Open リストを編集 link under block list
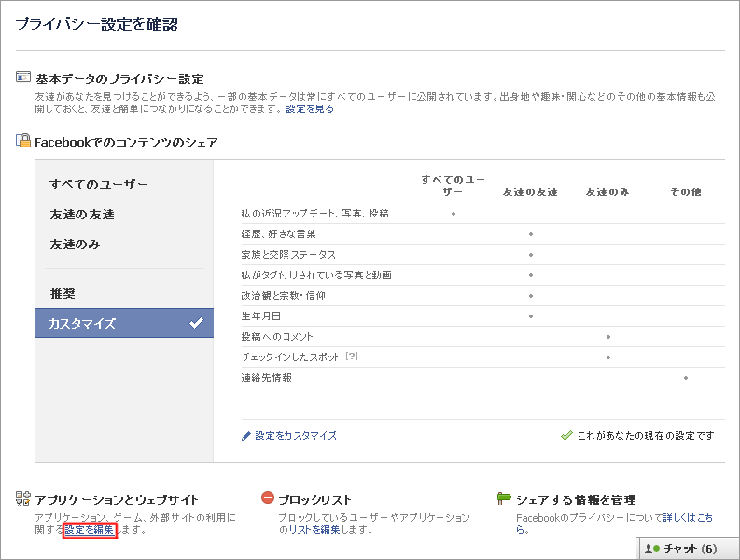The image size is (740, 560). pos(314,530)
